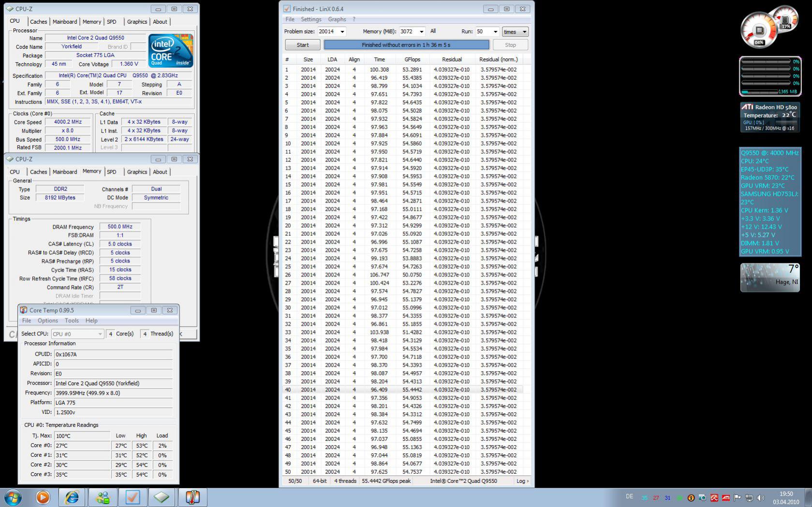812x507 pixels.
Task: Select LinX result row 40 with 55.4442 GFlops
Action: pos(402,390)
